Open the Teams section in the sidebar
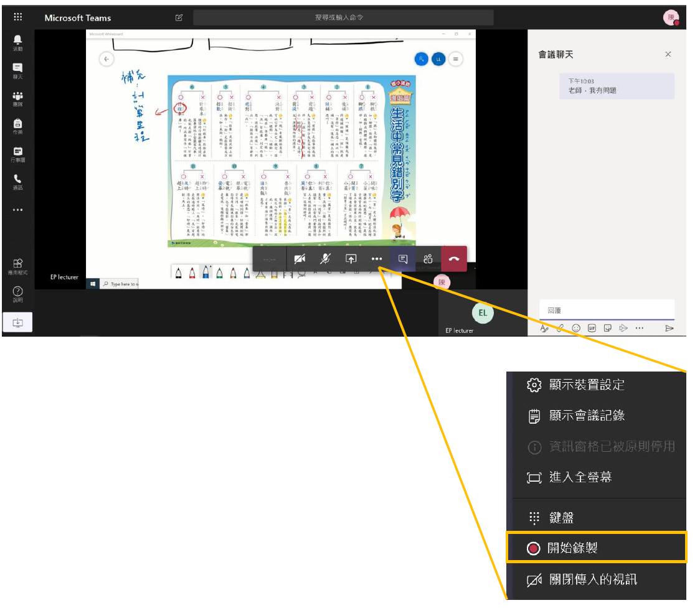The height and width of the screenshot is (608, 700). tap(18, 98)
